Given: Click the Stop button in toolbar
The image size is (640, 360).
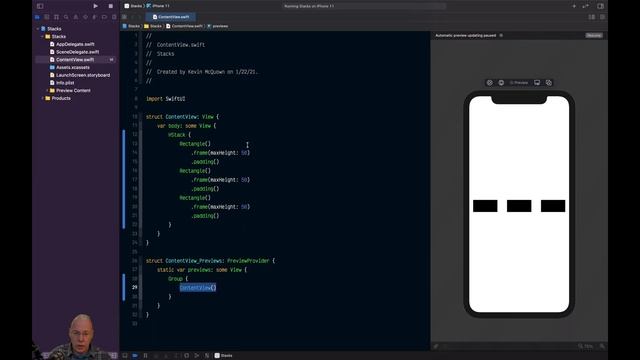Looking at the screenshot, I should [111, 6].
